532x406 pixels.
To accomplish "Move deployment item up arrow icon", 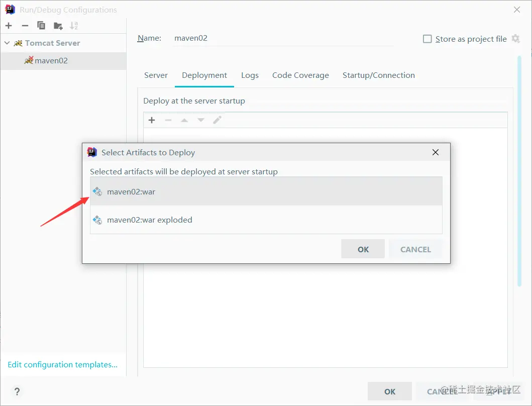I will 184,120.
